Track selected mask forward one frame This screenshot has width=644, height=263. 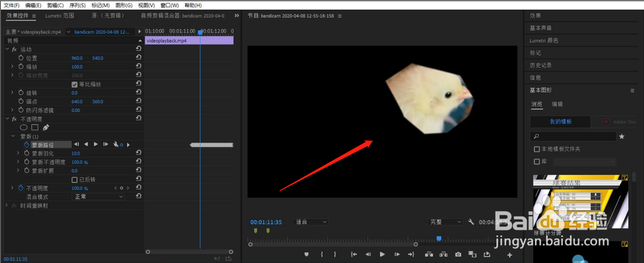point(105,145)
